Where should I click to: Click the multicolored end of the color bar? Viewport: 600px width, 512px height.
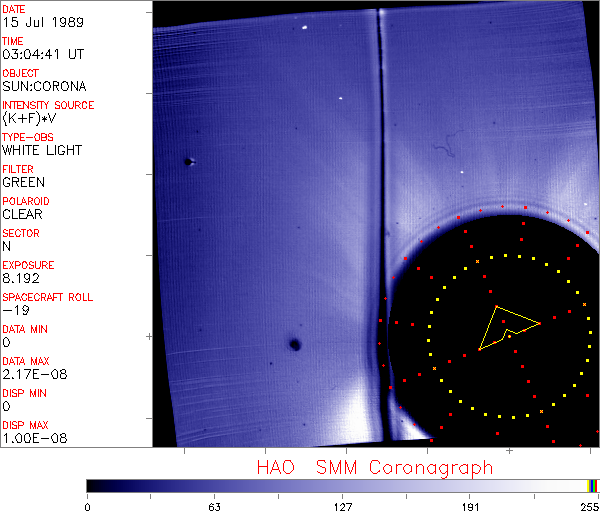[x=593, y=485]
